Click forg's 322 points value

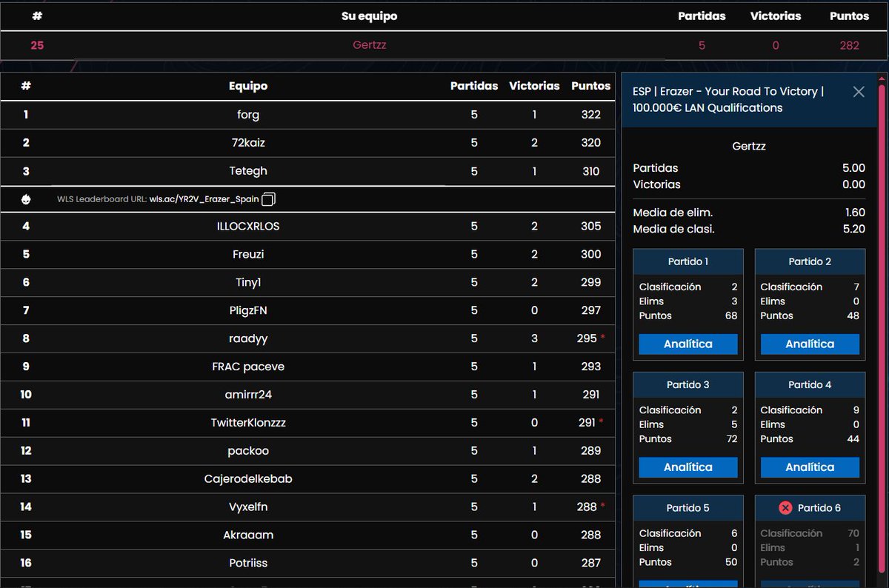coord(591,115)
